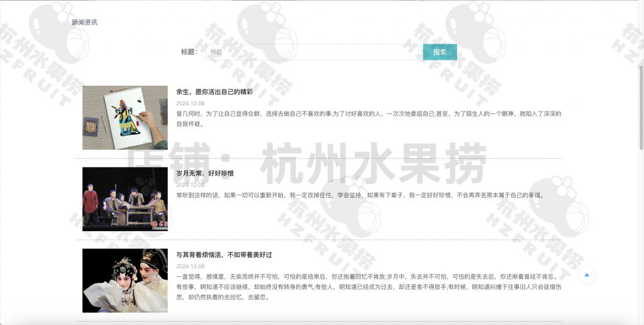The width and height of the screenshot is (644, 325).
Task: Click the back-to-top arrow icon
Action: (587, 275)
